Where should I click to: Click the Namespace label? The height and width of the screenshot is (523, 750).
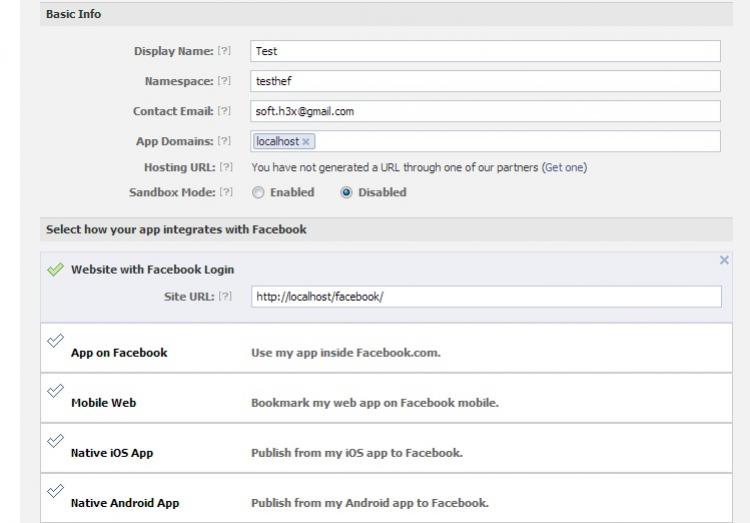[179, 81]
